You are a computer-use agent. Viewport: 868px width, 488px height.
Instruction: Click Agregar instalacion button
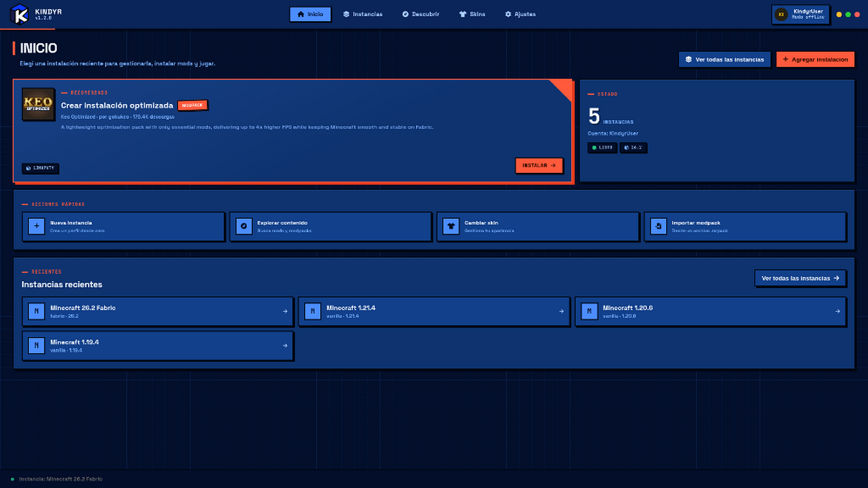click(x=815, y=59)
